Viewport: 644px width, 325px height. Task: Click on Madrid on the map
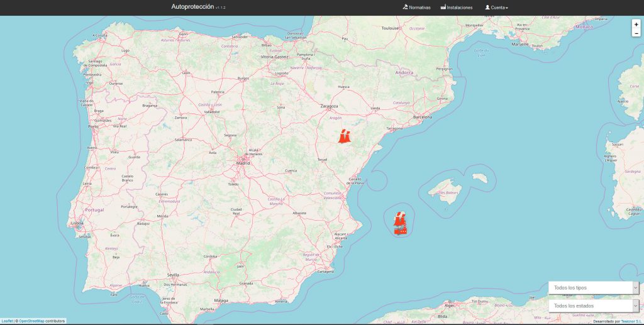click(x=243, y=163)
